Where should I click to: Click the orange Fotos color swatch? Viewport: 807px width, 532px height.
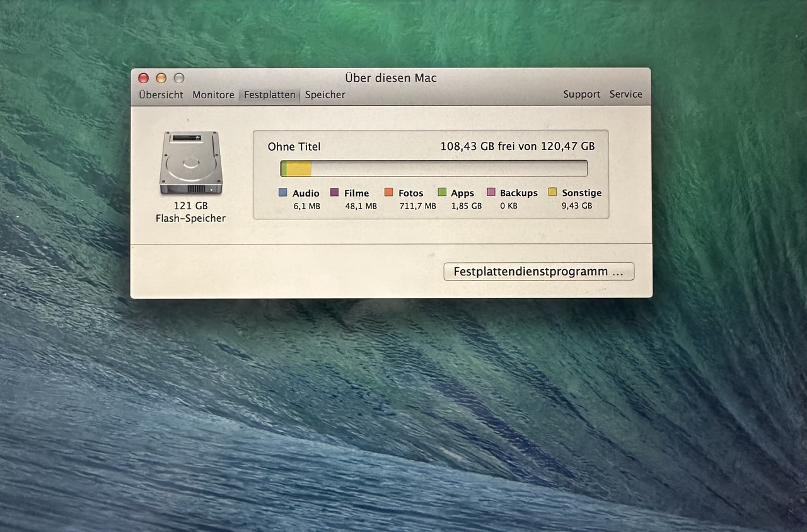coord(388,192)
